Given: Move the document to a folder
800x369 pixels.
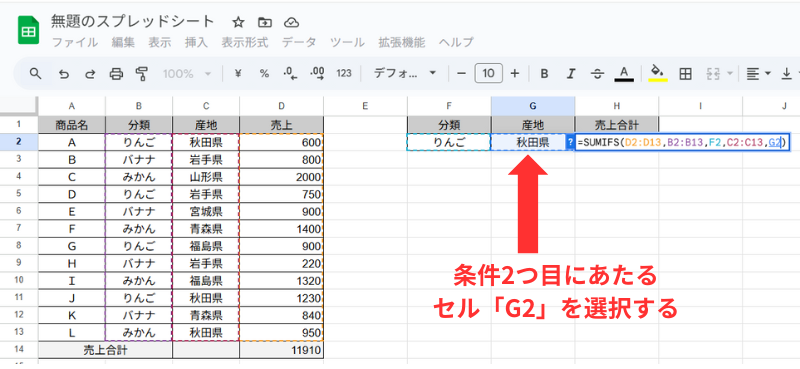Looking at the screenshot, I should (265, 22).
